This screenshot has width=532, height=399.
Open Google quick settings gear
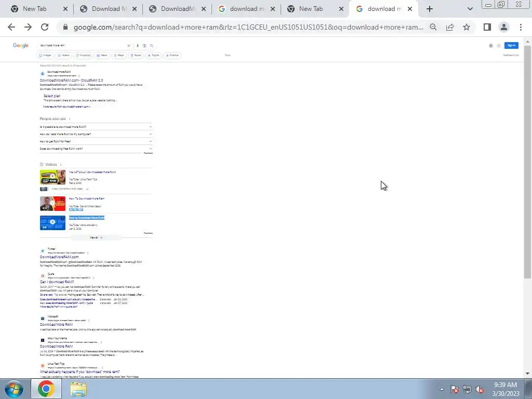[490, 46]
